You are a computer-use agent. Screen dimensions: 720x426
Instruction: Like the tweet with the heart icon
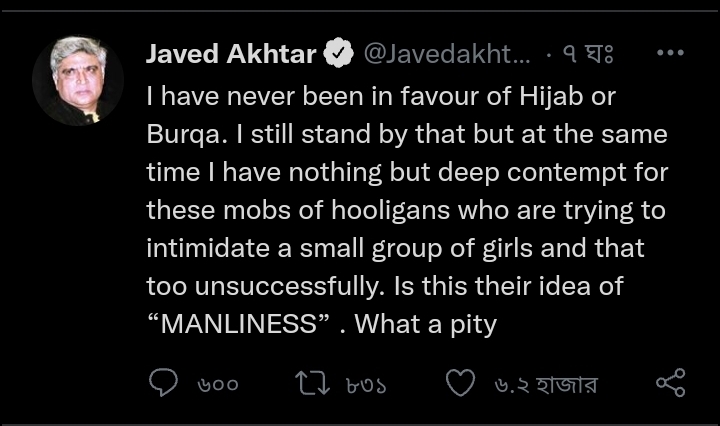459,383
